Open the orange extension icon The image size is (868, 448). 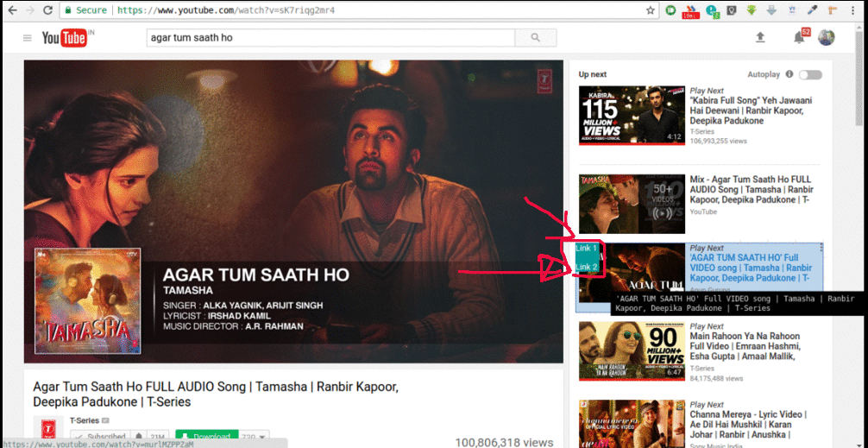point(833,10)
